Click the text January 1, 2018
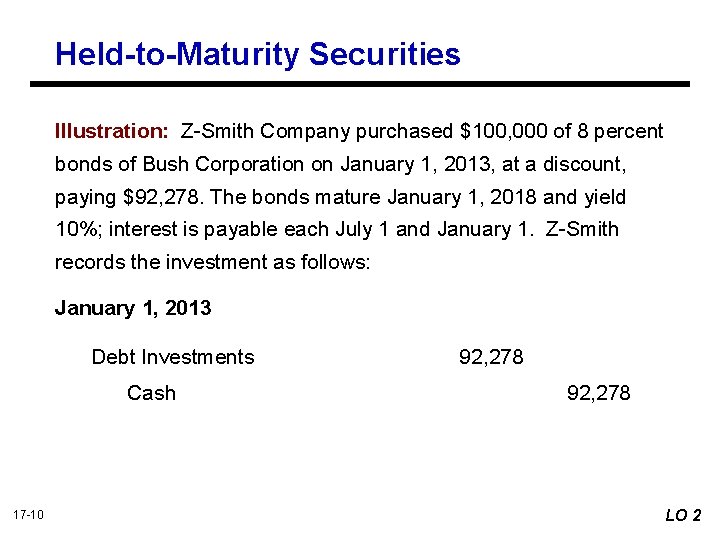 click(461, 198)
